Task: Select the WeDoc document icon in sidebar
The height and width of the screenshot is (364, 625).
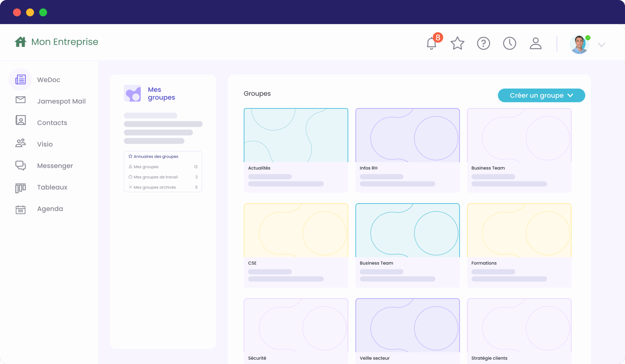Action: [20, 80]
